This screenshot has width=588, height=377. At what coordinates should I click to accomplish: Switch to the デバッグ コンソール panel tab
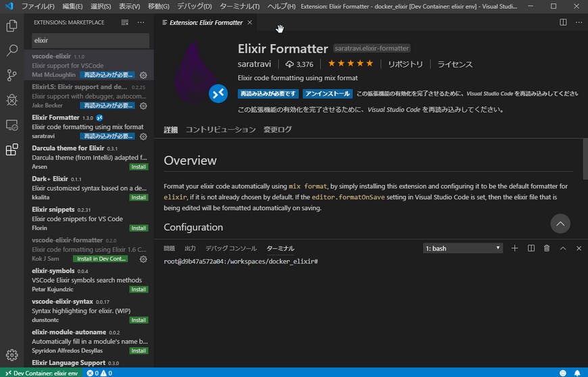pyautogui.click(x=231, y=248)
